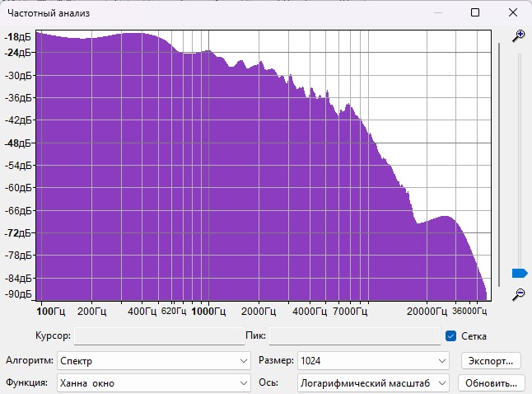The width and height of the screenshot is (532, 394).
Task: Click inside the purple spectrum plot area
Action: pyautogui.click(x=264, y=166)
